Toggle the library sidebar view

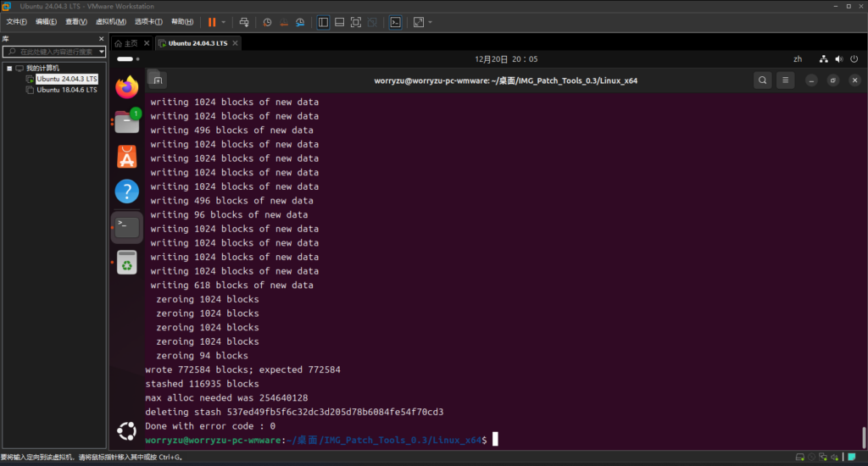[x=323, y=22]
